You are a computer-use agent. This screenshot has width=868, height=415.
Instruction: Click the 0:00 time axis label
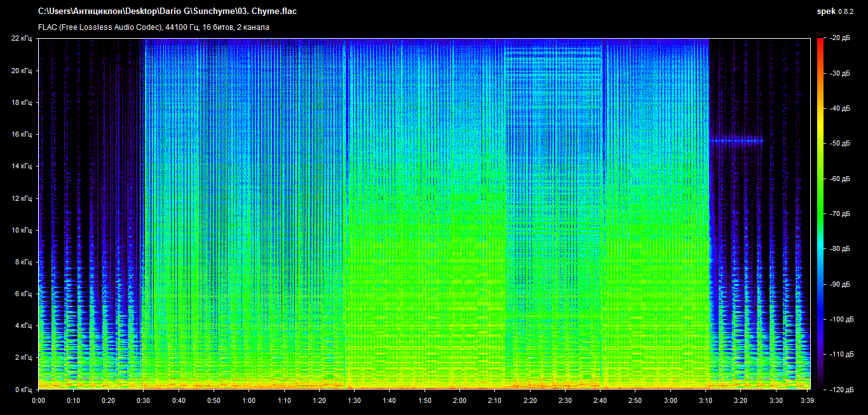38,401
